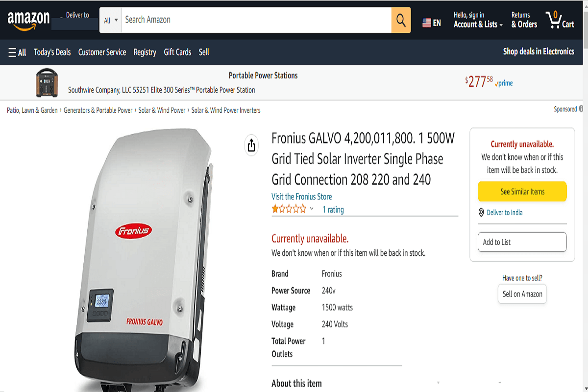The height and width of the screenshot is (392, 588).
Task: Click the share icon near product image
Action: [x=251, y=146]
